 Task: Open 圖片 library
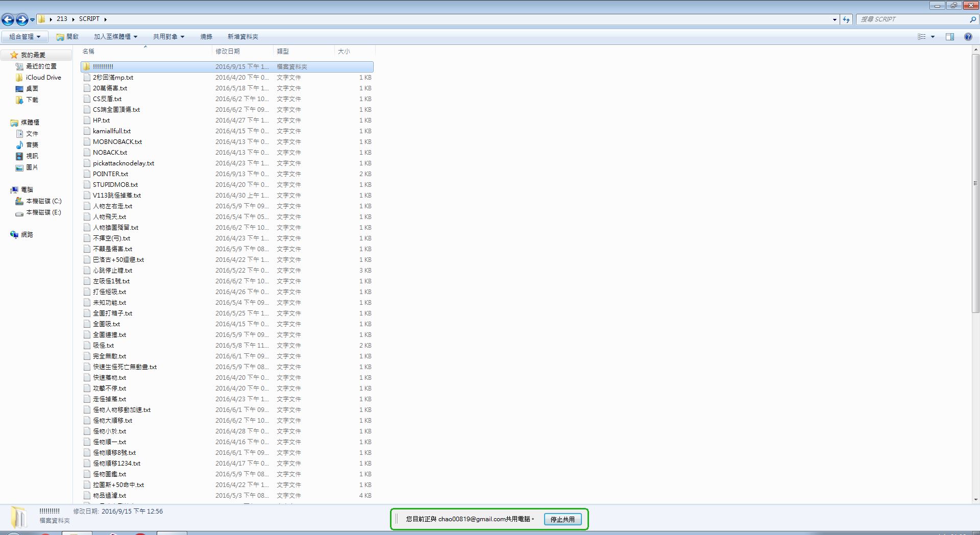click(32, 167)
